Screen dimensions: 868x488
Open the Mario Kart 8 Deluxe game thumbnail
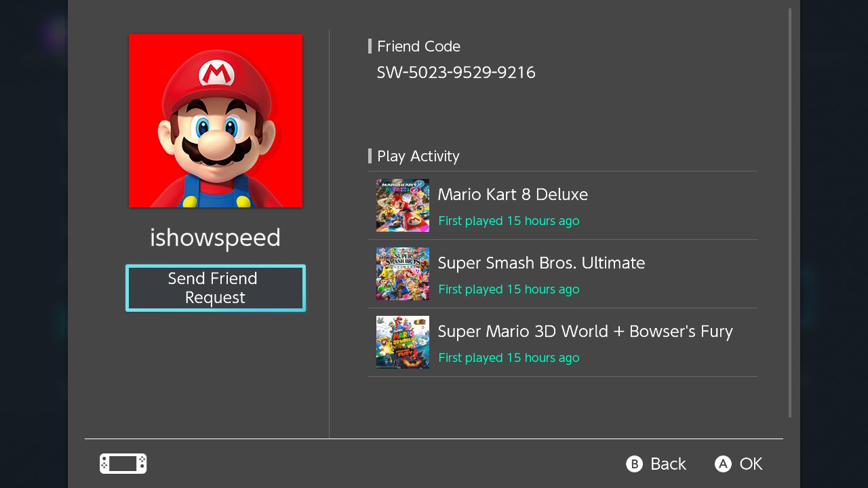[x=403, y=205]
